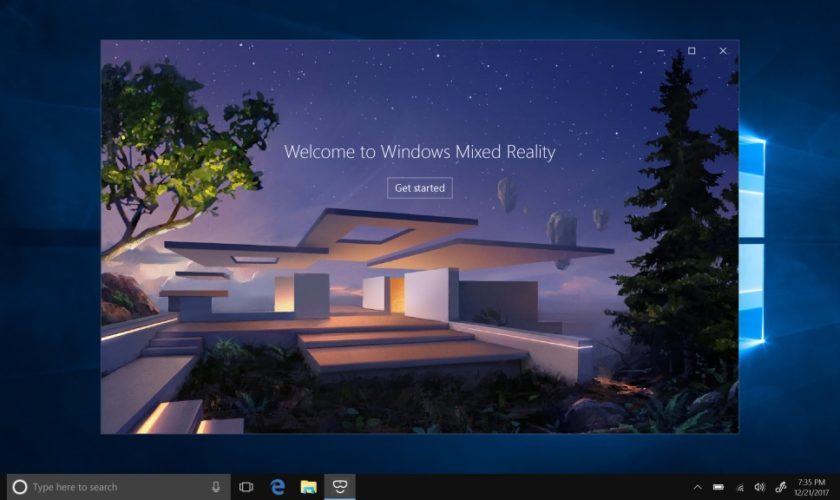Open volume speaker tray icon
This screenshot has height=500, width=840.
pyautogui.click(x=760, y=487)
